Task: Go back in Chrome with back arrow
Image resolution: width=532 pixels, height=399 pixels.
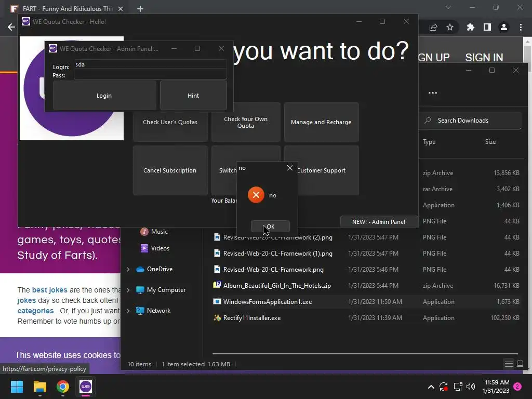Action: point(11,27)
